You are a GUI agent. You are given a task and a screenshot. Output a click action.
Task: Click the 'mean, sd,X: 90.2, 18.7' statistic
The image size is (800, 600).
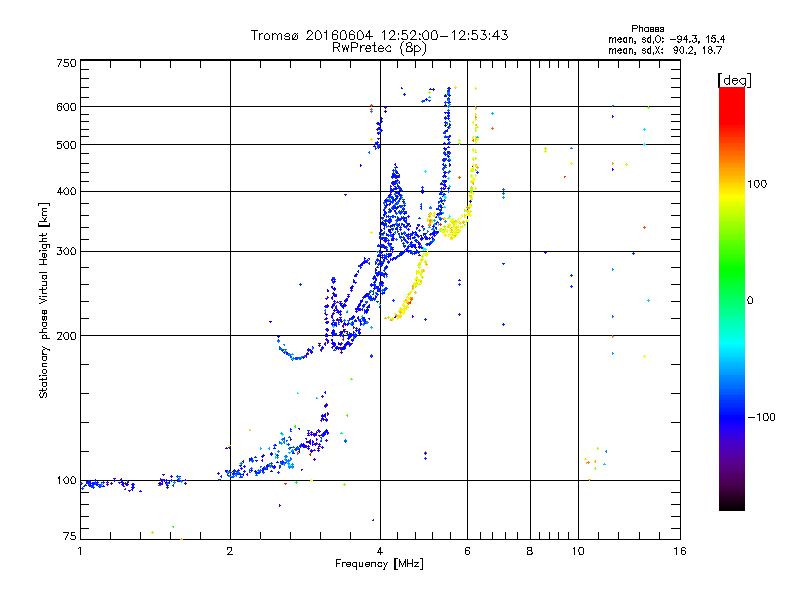[x=665, y=50]
